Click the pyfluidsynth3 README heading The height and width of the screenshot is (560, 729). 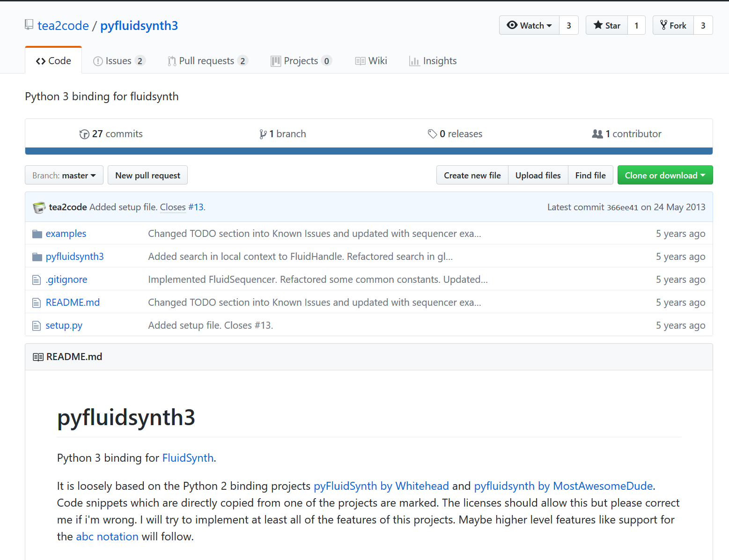coord(126,418)
